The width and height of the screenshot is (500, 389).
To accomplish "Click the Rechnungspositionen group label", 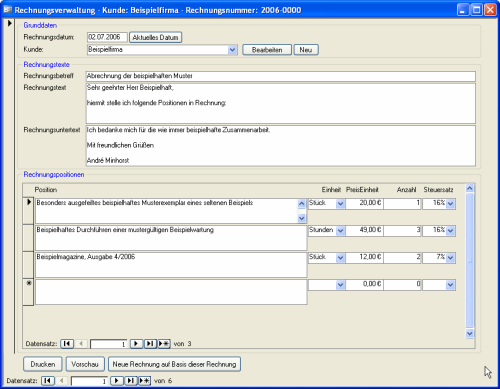I will [54, 174].
